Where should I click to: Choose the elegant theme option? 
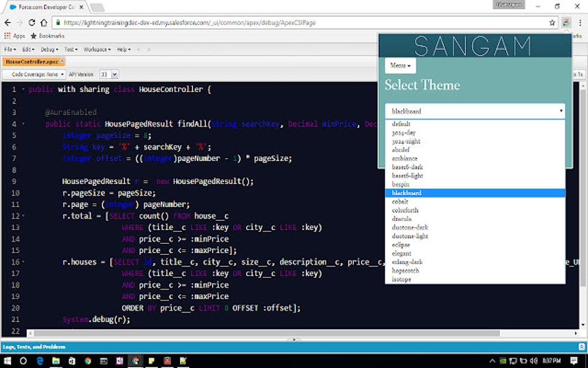[475, 253]
